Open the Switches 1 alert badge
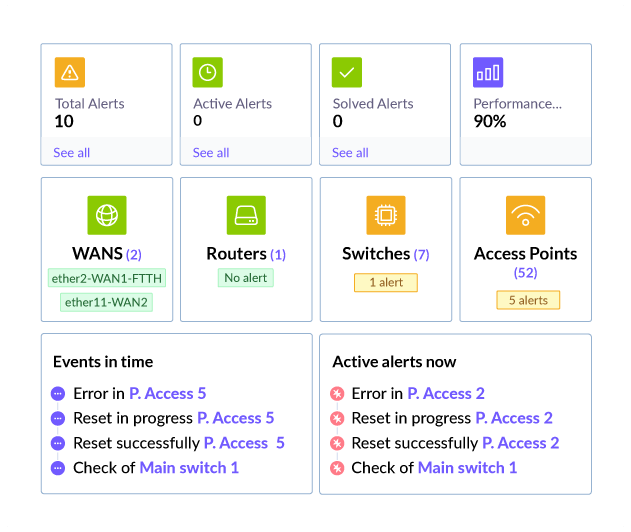The height and width of the screenshot is (532, 631). [386, 282]
